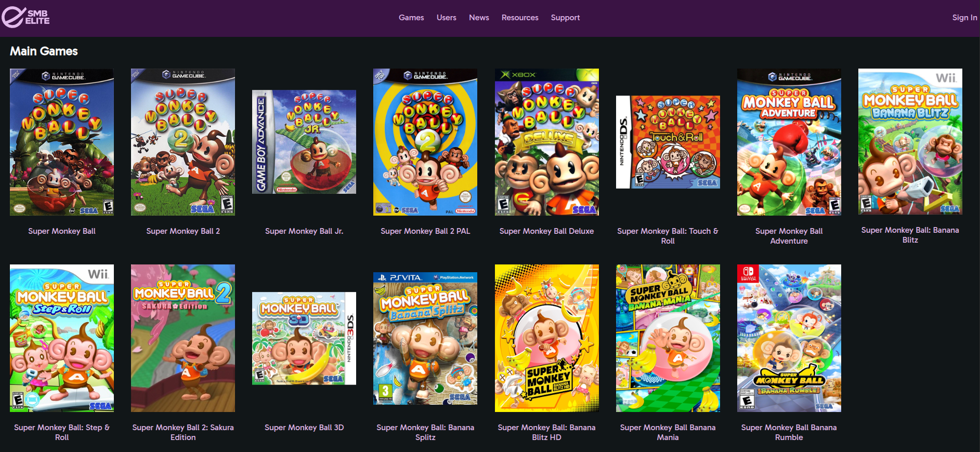Select the Banana Blitz HD yellow cover

tap(546, 338)
